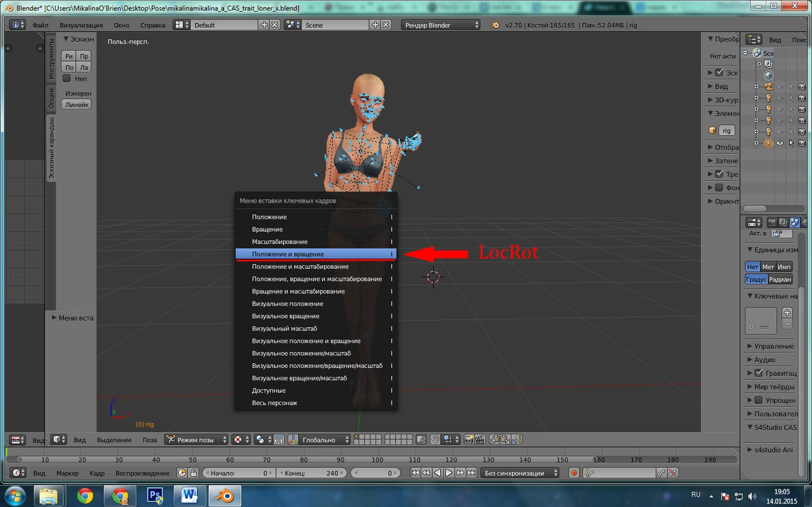The width and height of the screenshot is (812, 507).
Task: Click the OpenGL render animation clapper icon
Action: pyautogui.click(x=480, y=439)
